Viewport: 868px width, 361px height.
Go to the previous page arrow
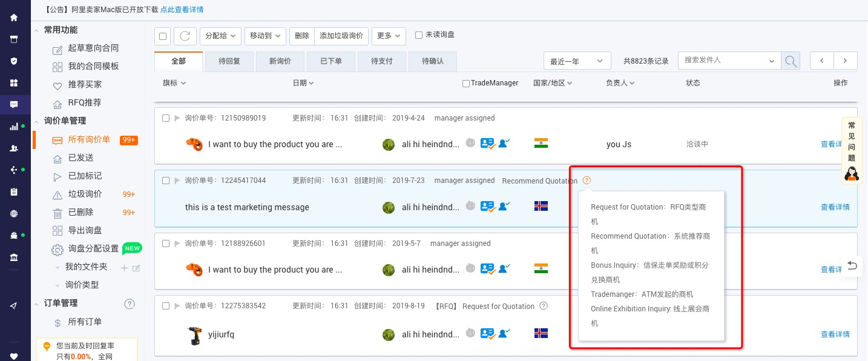pyautogui.click(x=822, y=61)
